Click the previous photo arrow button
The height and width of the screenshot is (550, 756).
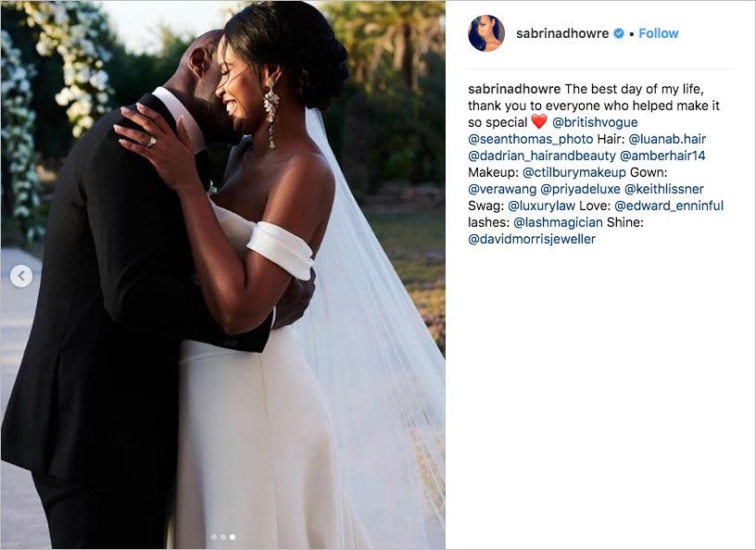21,276
